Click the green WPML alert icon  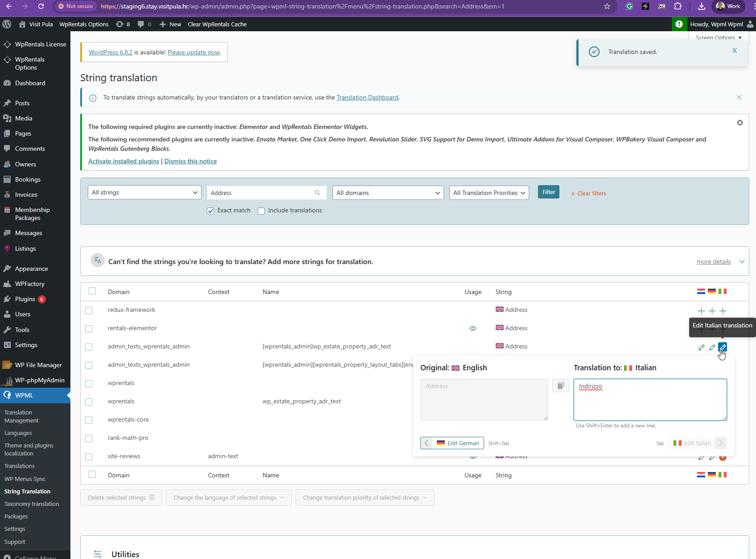[679, 24]
